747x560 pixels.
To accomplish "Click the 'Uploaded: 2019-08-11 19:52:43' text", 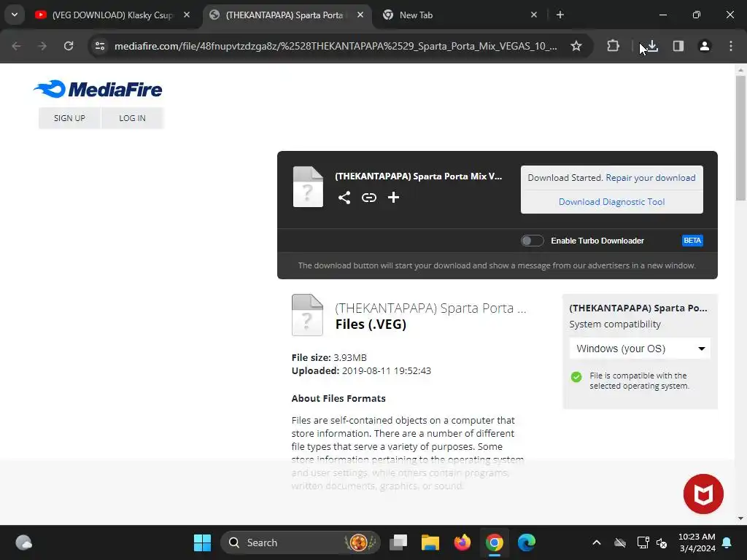I will coord(361,370).
